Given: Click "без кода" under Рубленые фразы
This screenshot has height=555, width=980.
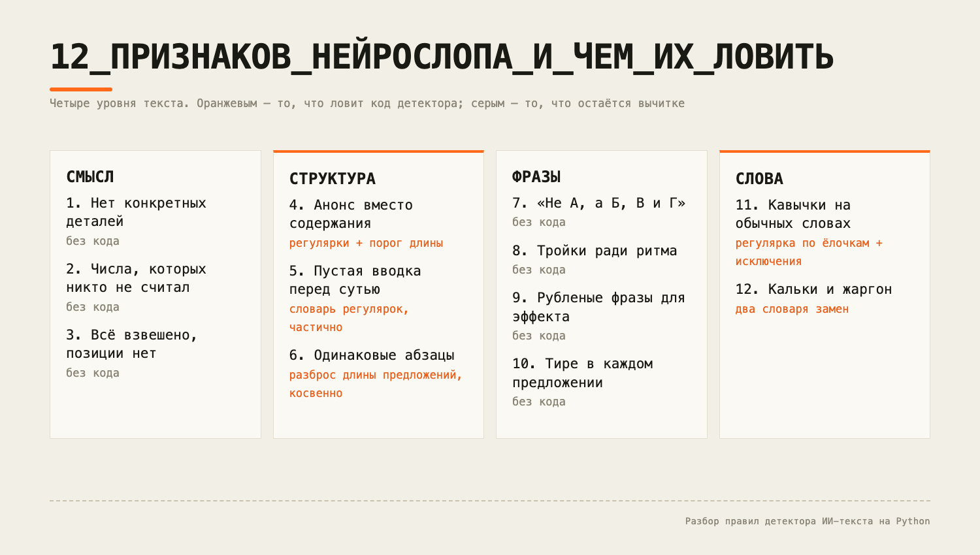Looking at the screenshot, I should [x=539, y=336].
